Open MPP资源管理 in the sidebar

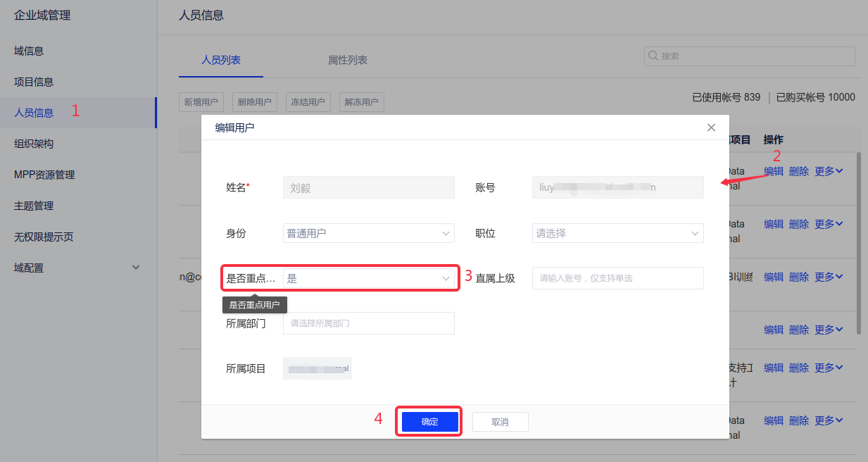tap(44, 175)
